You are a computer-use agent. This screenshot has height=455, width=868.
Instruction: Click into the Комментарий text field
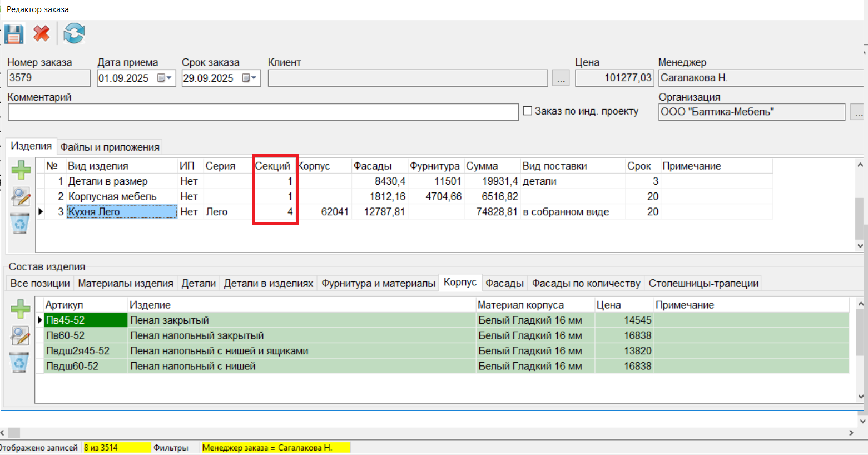[x=263, y=112]
